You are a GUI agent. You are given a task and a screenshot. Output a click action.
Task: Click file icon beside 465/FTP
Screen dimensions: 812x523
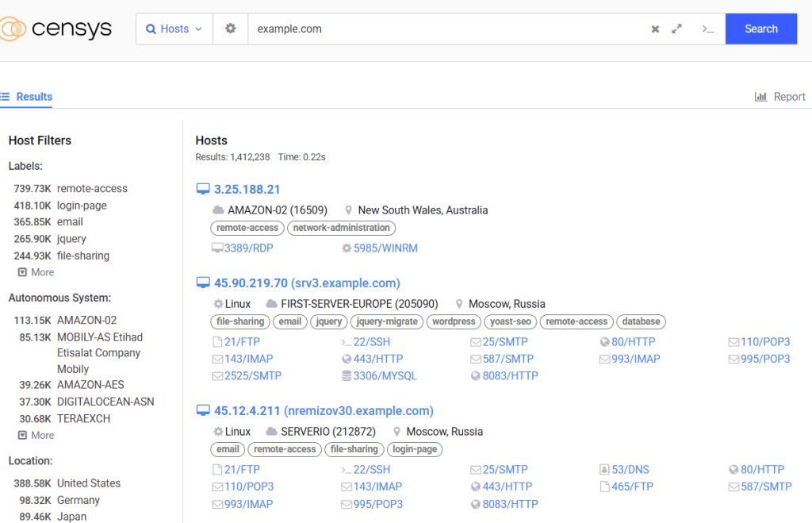tap(604, 486)
